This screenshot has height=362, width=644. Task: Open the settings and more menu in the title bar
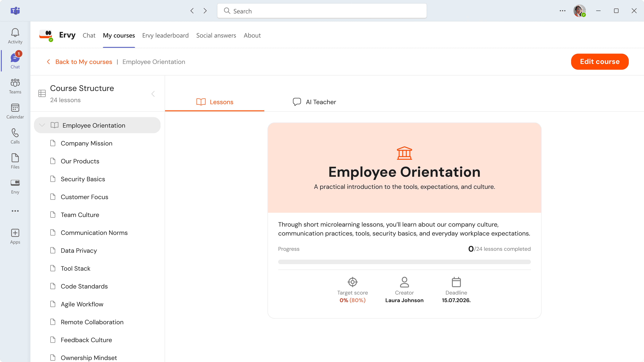(x=562, y=11)
